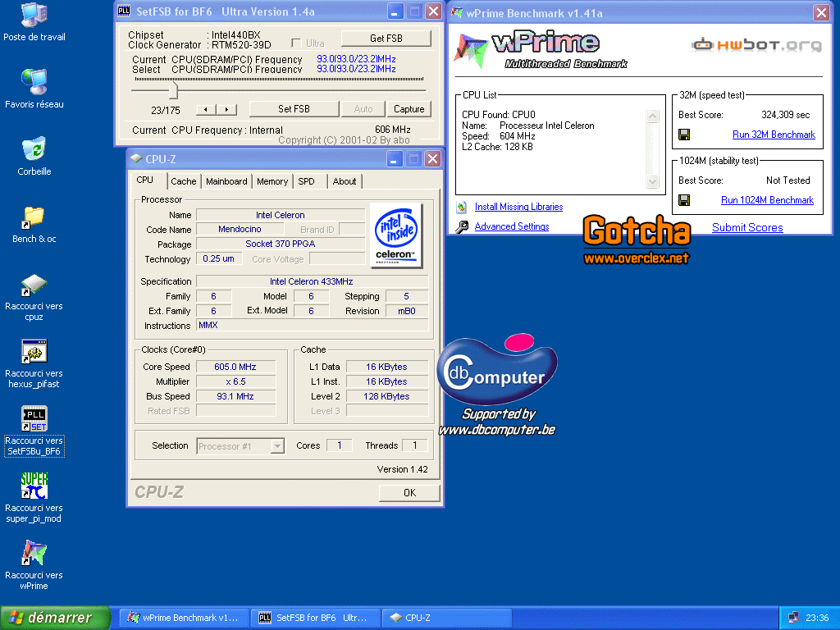Click the Install Missing Libraries icon

(x=461, y=207)
